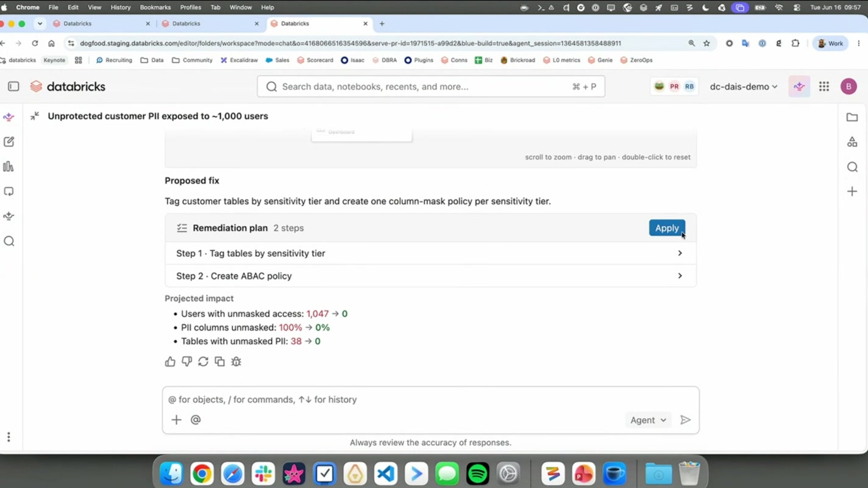Click the @ mention icon in chat box

tap(196, 420)
